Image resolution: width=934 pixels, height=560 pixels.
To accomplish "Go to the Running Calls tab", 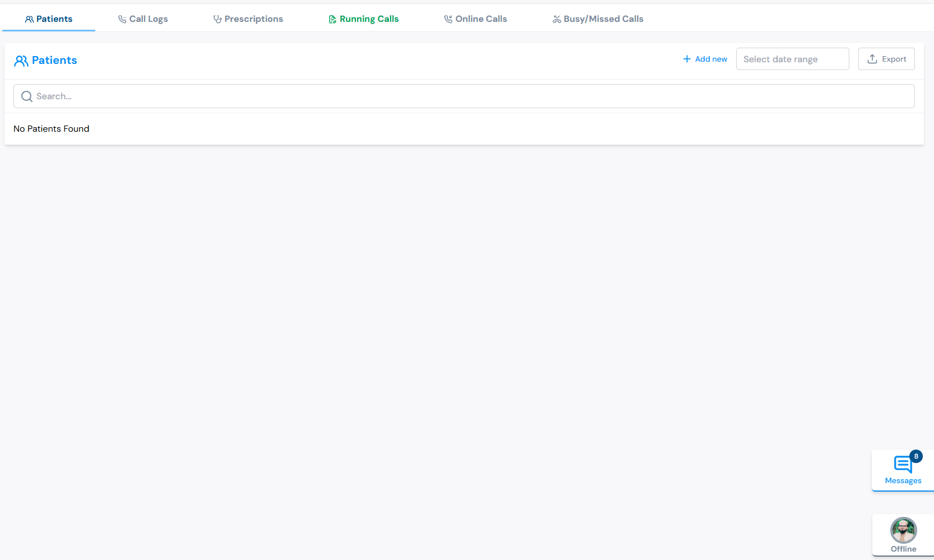I will (x=364, y=19).
